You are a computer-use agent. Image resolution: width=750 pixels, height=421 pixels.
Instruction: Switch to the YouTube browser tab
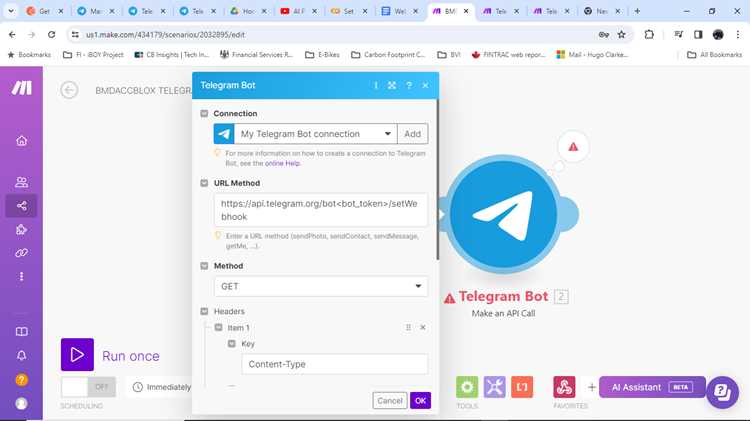(x=299, y=11)
